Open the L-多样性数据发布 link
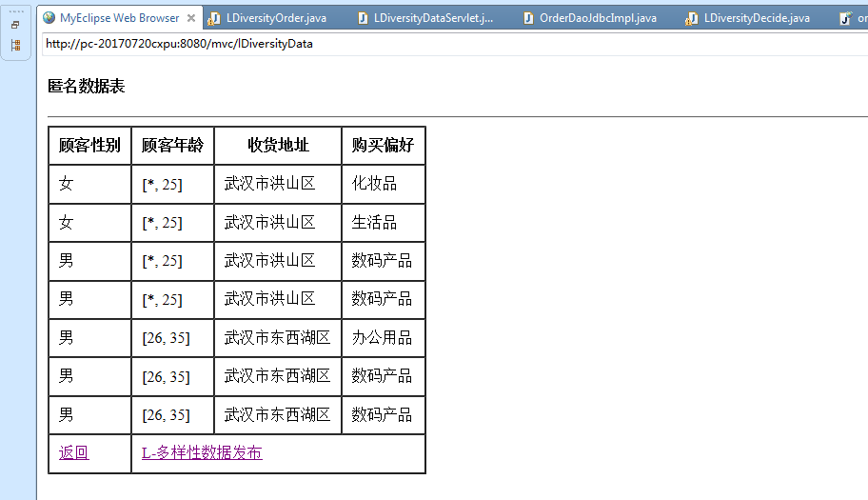Viewport: 868px width, 500px height. [202, 453]
